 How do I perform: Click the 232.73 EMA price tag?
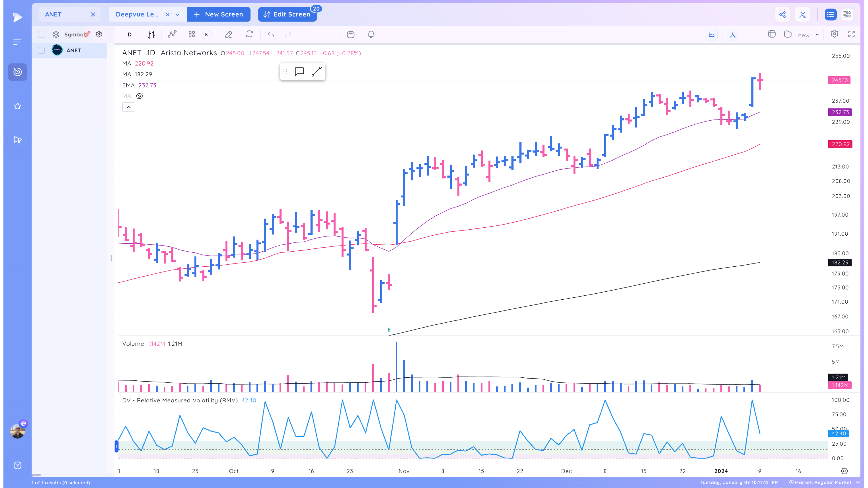pos(840,112)
